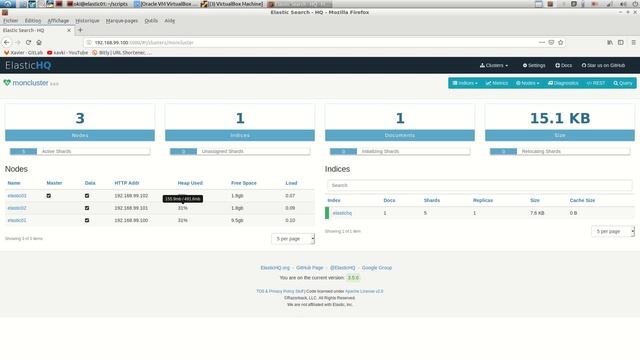640x360 pixels.
Task: Sort indices by Docs column header
Action: click(389, 200)
